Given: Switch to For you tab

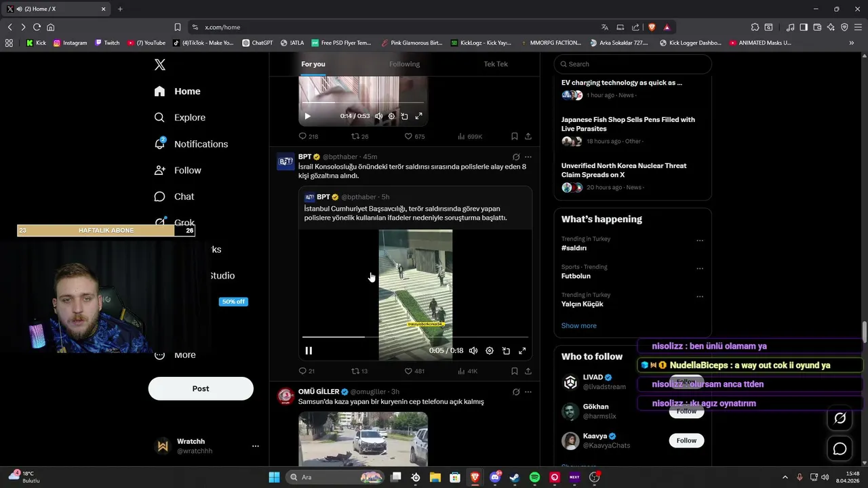Looking at the screenshot, I should click(313, 64).
